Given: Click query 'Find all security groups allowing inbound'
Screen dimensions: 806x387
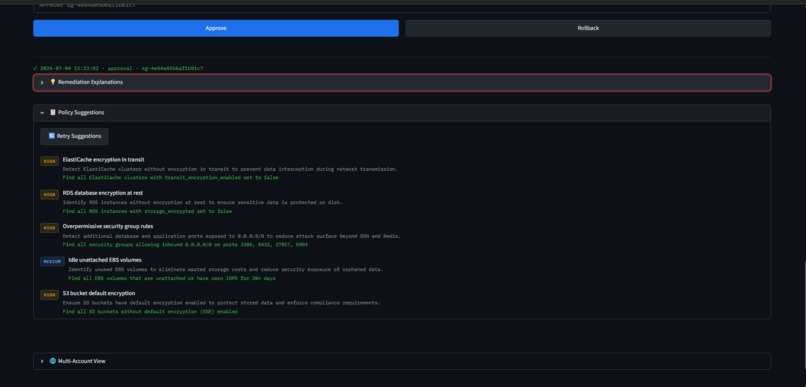Looking at the screenshot, I should click(x=185, y=245).
